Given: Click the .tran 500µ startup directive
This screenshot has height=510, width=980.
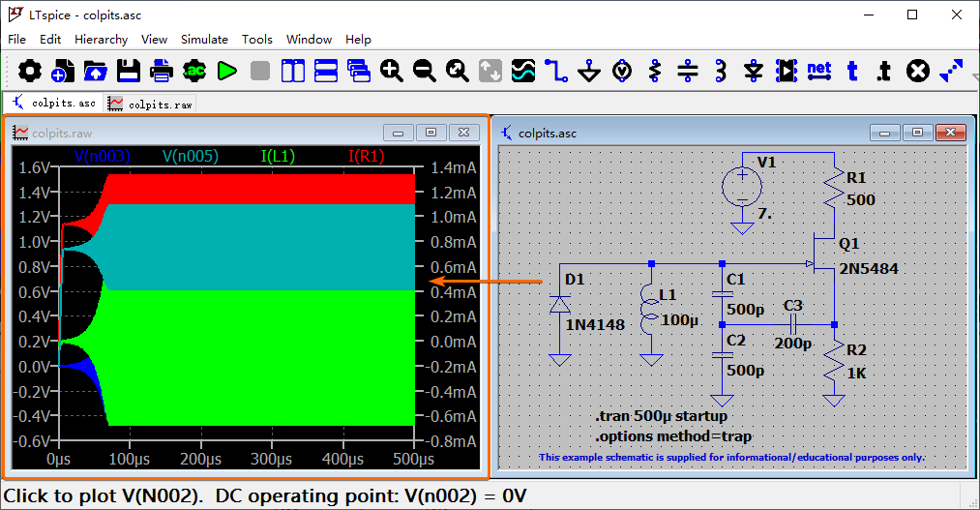Looking at the screenshot, I should (662, 416).
